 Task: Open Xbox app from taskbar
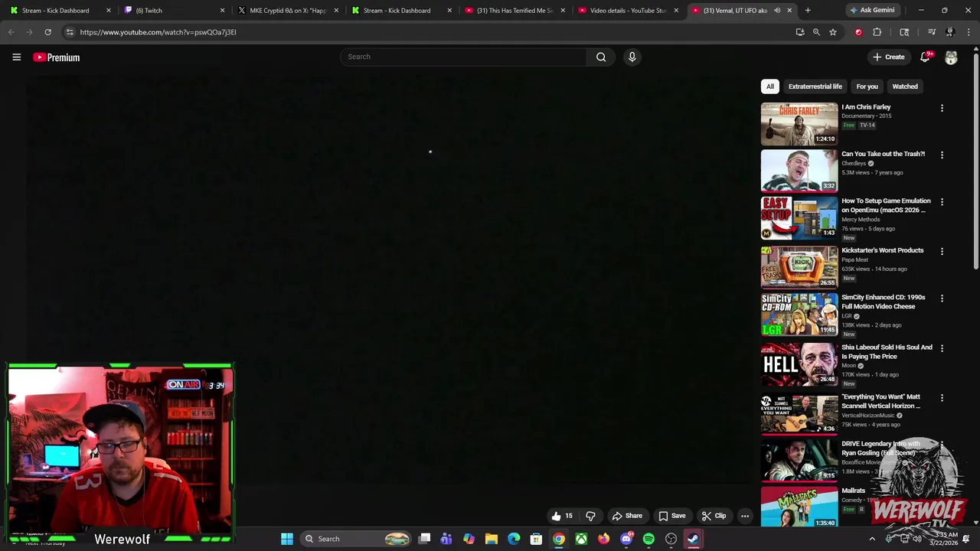[x=582, y=539]
